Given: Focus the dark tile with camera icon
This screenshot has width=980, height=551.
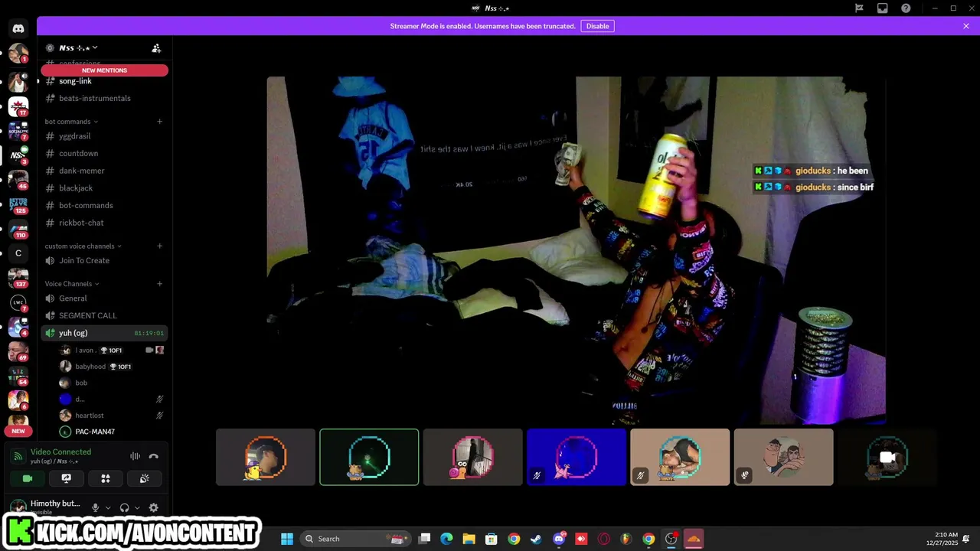Looking at the screenshot, I should (x=887, y=457).
